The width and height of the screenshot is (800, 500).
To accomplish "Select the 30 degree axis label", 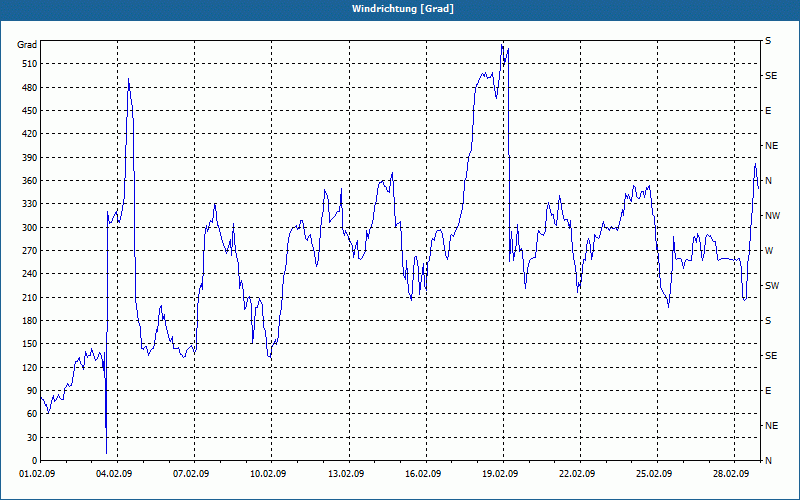I will [33, 437].
